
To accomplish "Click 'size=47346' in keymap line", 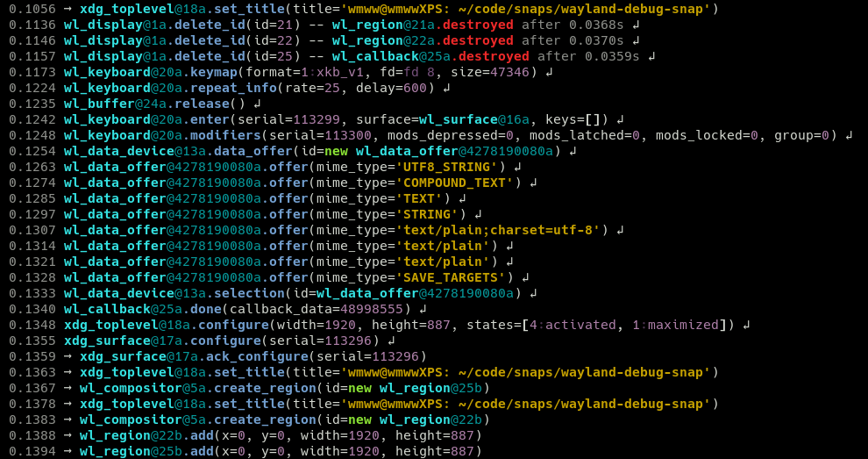I will click(x=490, y=72).
